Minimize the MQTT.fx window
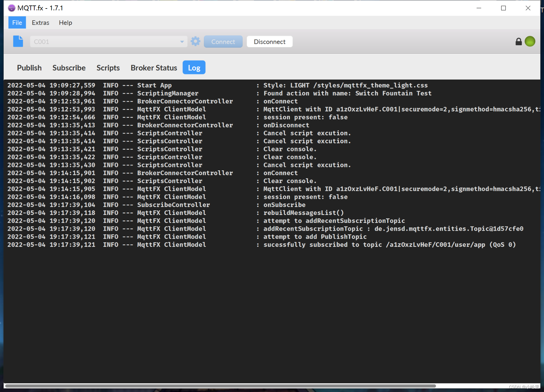Viewport: 544px width, 392px height. (x=479, y=8)
